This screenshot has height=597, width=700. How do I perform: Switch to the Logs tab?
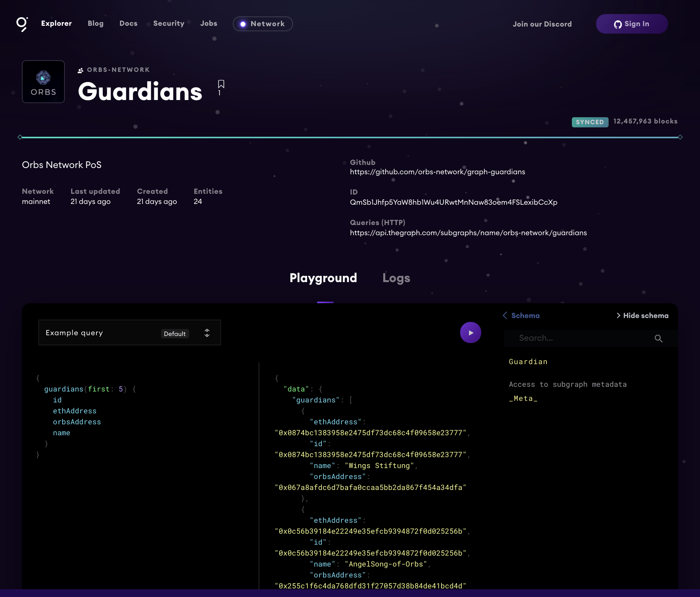tap(396, 278)
